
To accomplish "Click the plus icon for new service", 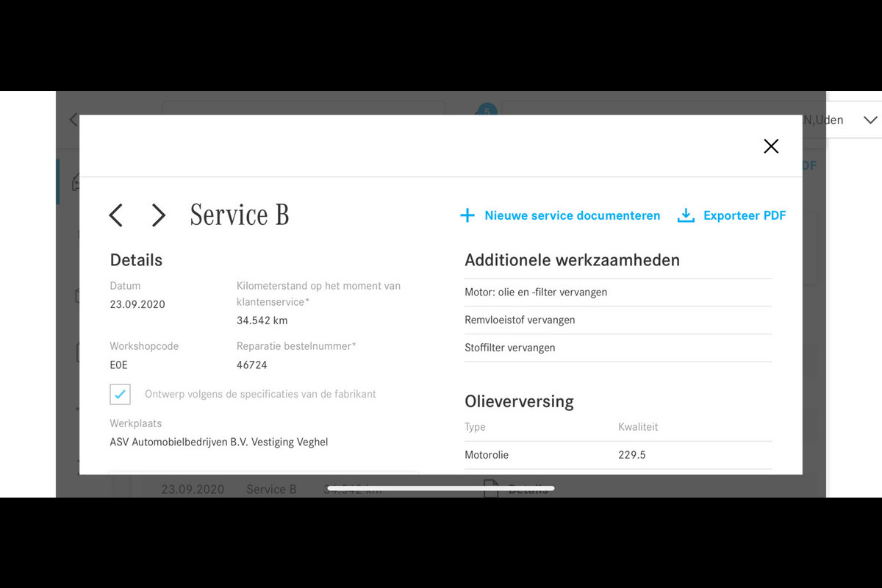I will click(467, 215).
